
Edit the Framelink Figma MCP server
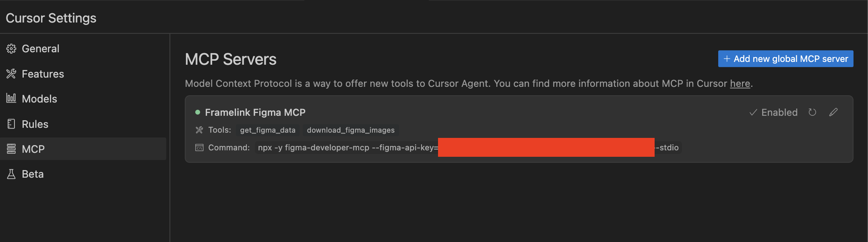tap(833, 112)
